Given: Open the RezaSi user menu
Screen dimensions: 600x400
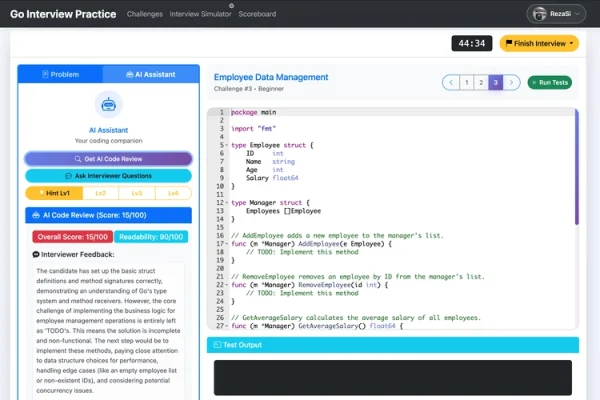Looking at the screenshot, I should [556, 14].
